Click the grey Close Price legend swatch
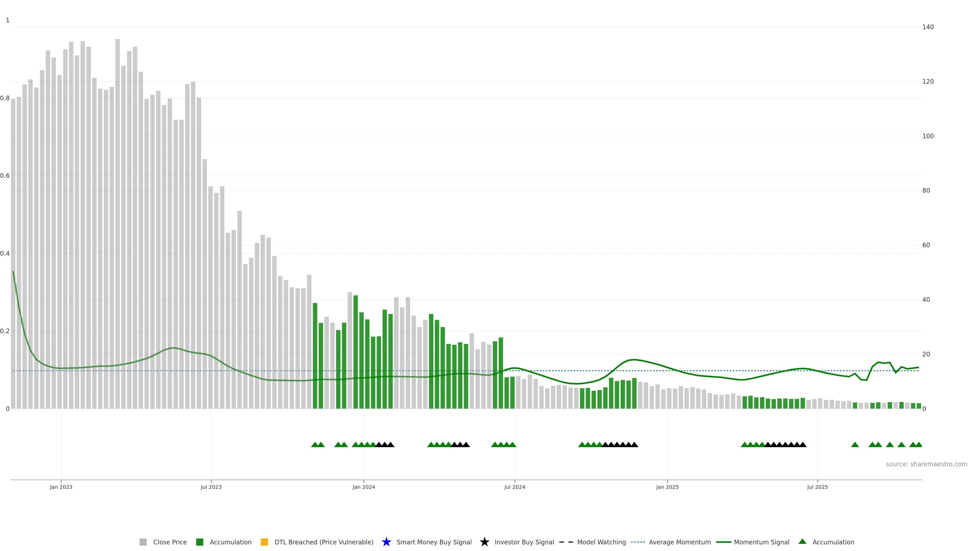 (x=143, y=542)
